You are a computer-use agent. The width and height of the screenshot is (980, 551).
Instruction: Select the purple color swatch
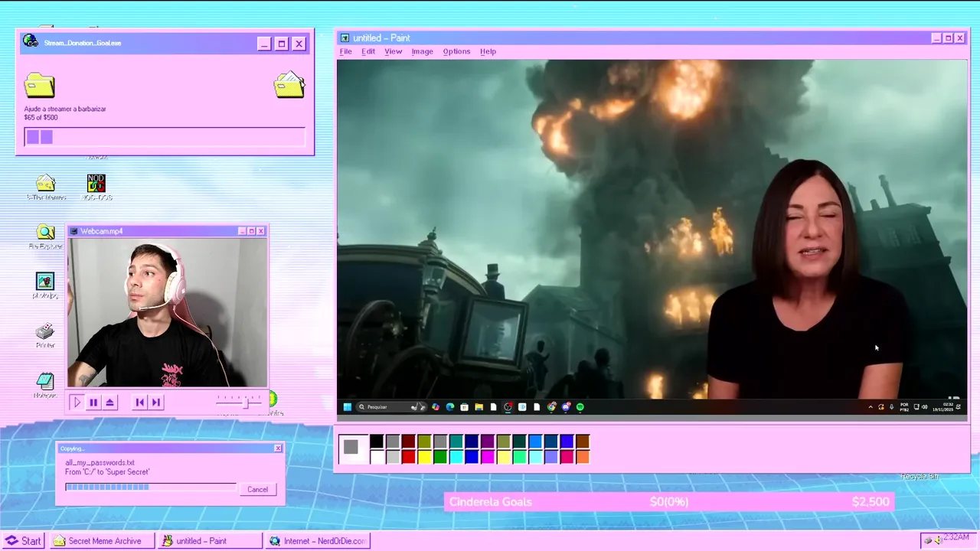[x=488, y=442]
